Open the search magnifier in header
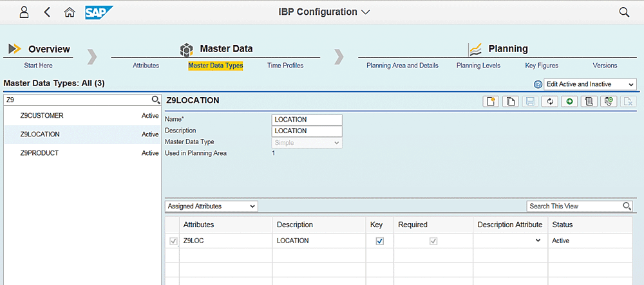This screenshot has height=285, width=644. tap(624, 12)
